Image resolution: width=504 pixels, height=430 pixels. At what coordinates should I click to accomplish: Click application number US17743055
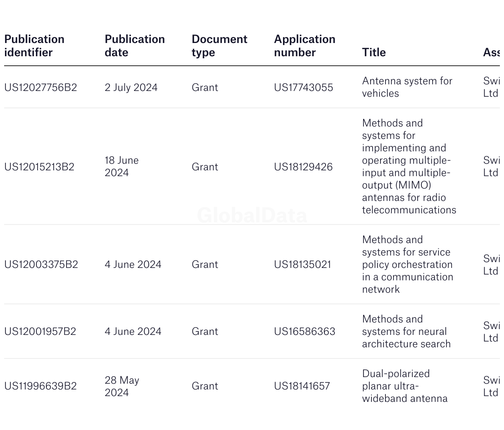tap(303, 88)
